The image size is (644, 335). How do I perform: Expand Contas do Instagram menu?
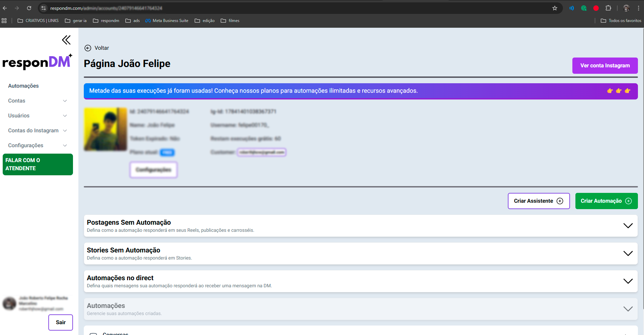[37, 131]
